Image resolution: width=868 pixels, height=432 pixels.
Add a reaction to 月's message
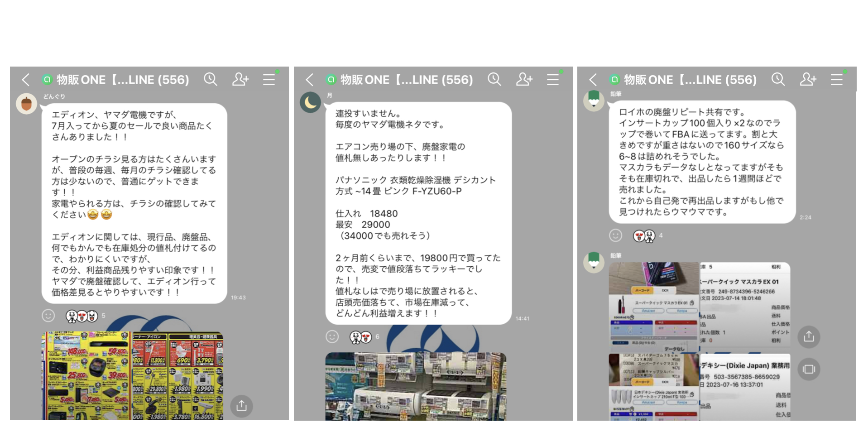[x=332, y=336]
